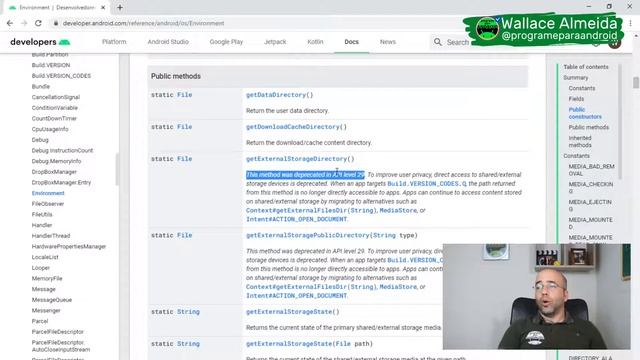Viewport: 640px width, 360px height.
Task: Click the search magnifier icon
Action: [x=438, y=42]
